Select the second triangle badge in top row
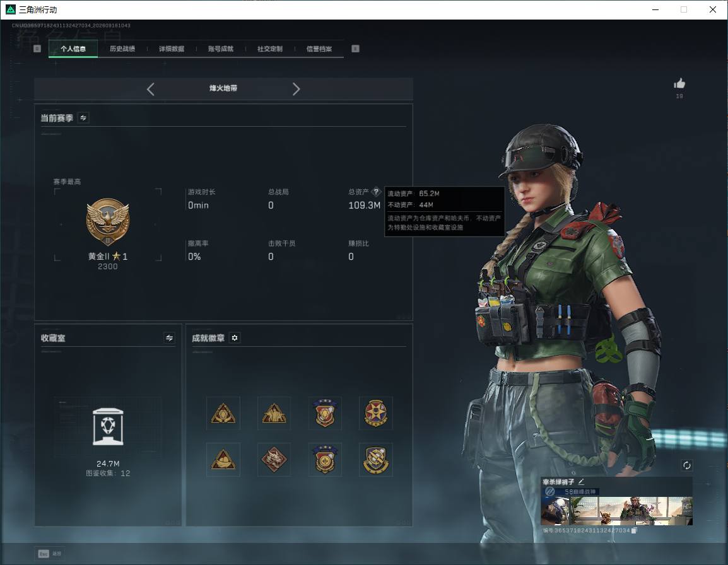 [274, 413]
